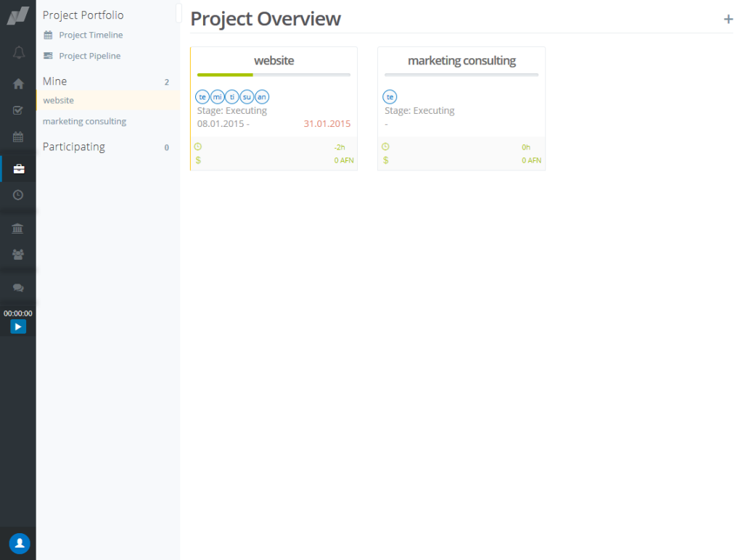The width and height of the screenshot is (743, 560).
Task: Select the projects briefcase icon
Action: (x=19, y=169)
